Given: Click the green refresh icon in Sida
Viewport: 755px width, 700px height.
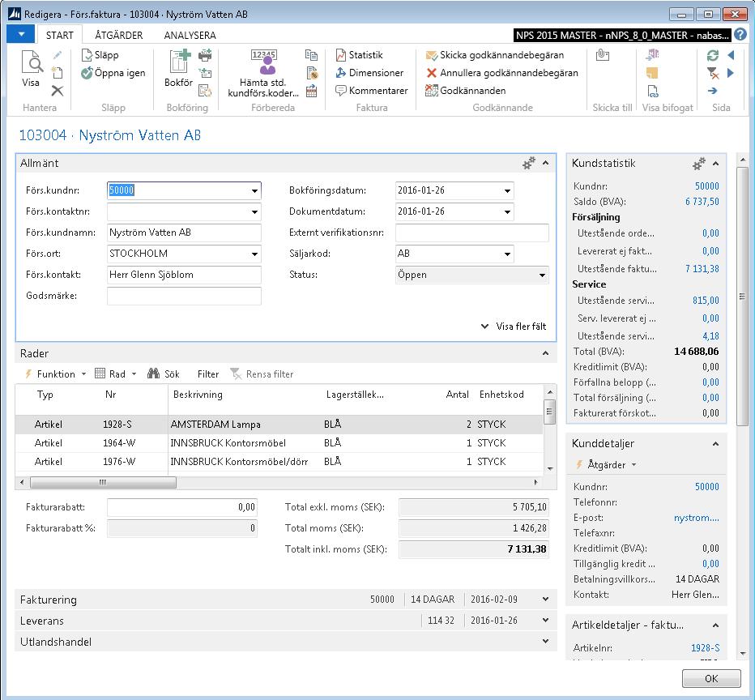Looking at the screenshot, I should click(713, 55).
